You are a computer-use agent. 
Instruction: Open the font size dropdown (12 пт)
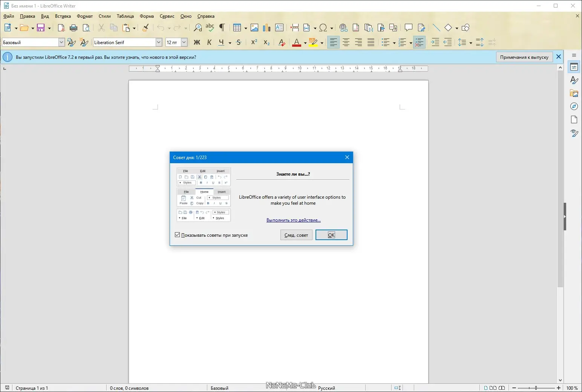184,43
